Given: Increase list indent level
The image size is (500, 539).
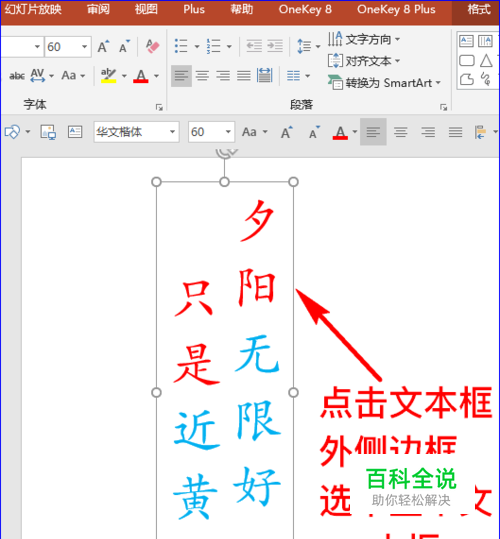Looking at the screenshot, I should click(275, 46).
